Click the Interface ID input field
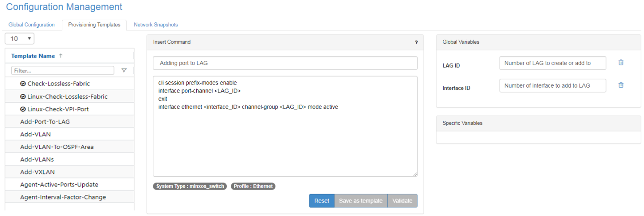Screen dimensions: 644x216 coord(552,85)
